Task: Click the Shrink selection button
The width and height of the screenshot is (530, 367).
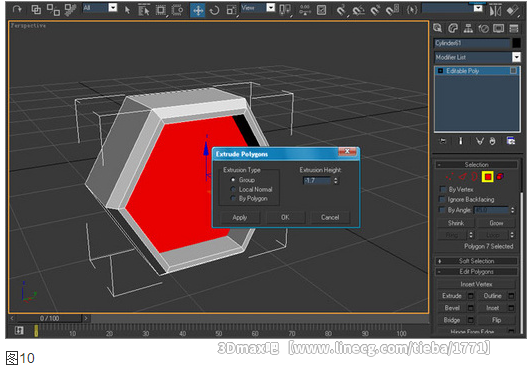Action: pyautogui.click(x=456, y=223)
